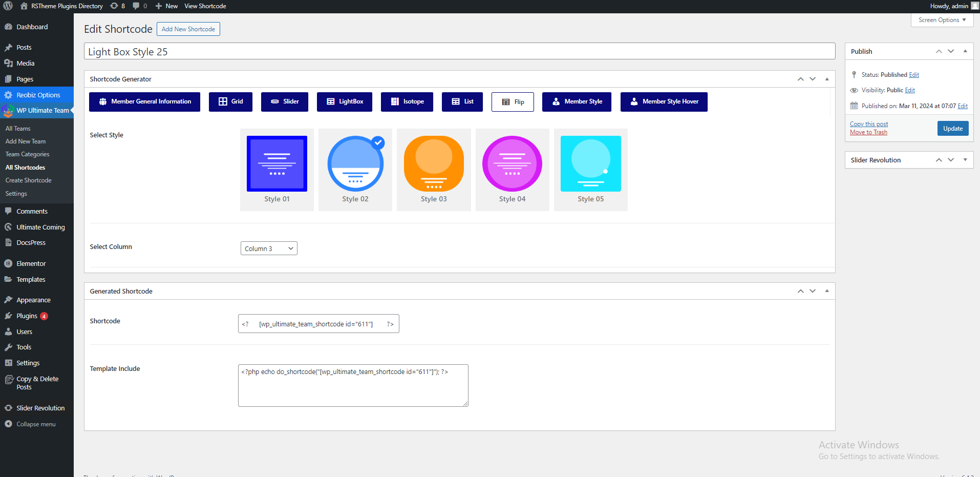Click View Shortcode in admin bar

click(205, 6)
